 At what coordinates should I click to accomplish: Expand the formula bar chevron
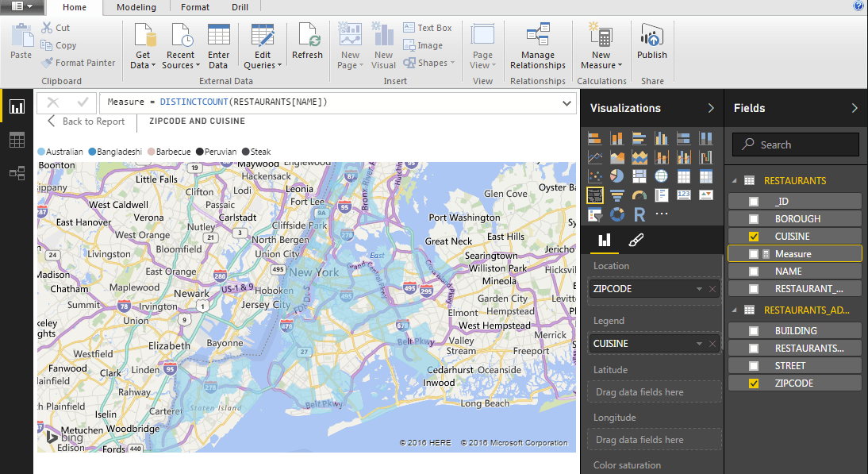pos(566,103)
